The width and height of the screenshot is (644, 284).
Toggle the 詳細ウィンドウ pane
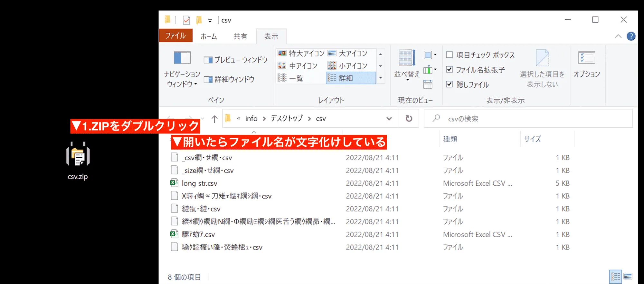(x=229, y=79)
